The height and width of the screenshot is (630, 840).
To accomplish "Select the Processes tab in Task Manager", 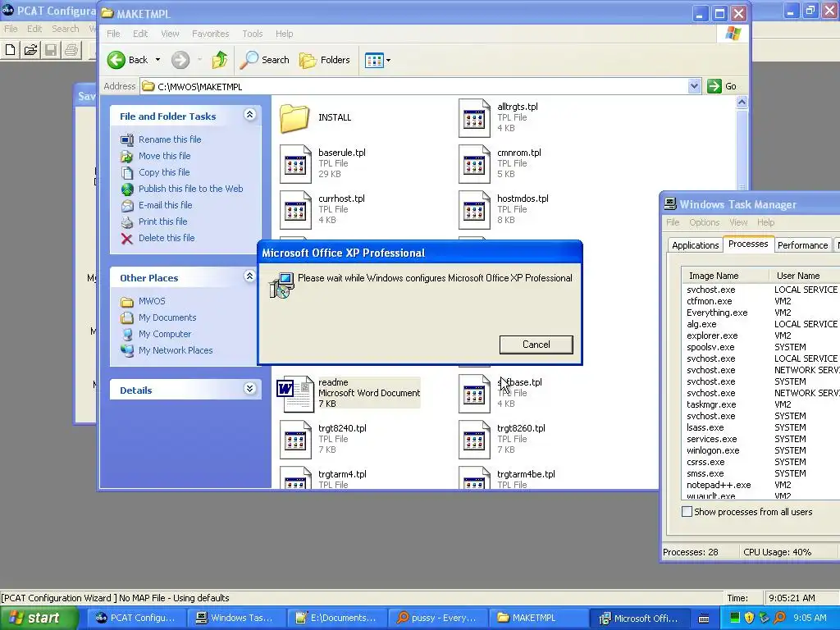I will point(748,244).
